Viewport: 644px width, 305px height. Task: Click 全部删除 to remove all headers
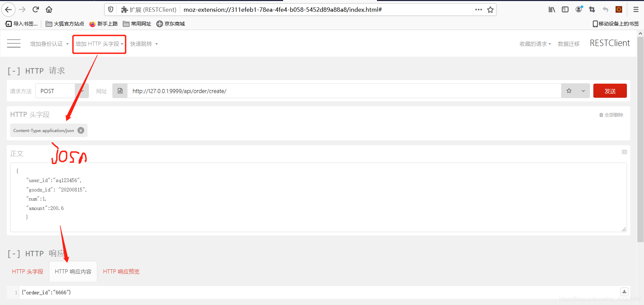click(611, 115)
